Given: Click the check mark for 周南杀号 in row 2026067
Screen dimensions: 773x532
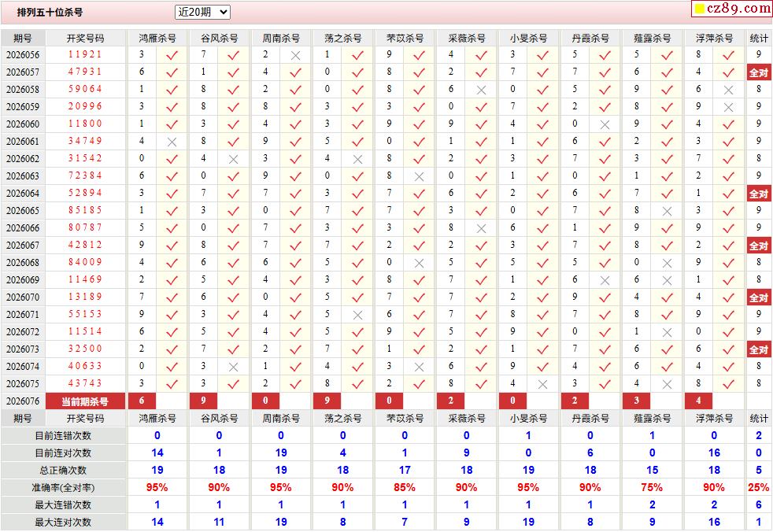Looking at the screenshot, I should (295, 246).
